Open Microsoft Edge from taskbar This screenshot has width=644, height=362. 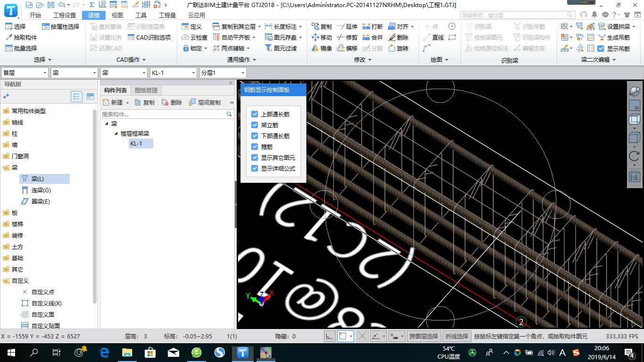104,353
